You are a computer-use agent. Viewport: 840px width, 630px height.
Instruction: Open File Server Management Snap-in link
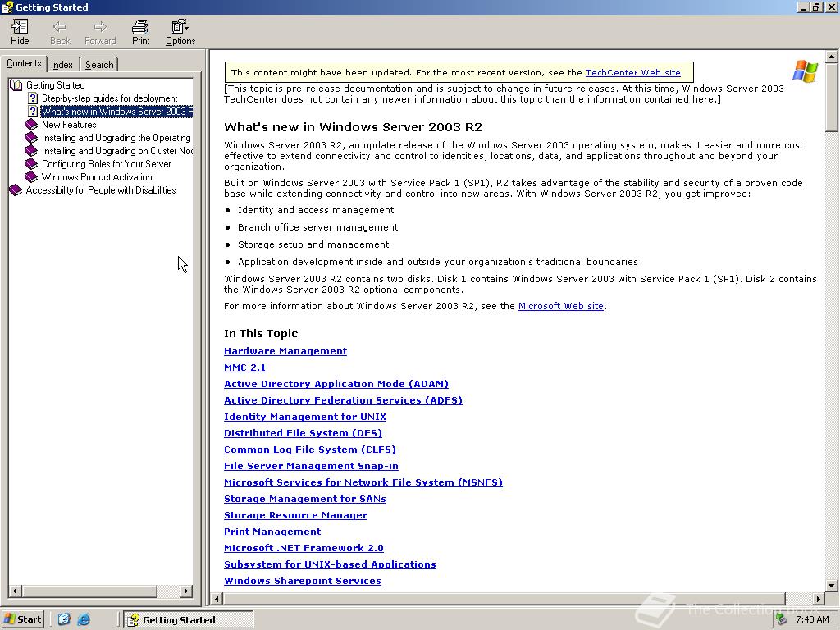tap(311, 466)
